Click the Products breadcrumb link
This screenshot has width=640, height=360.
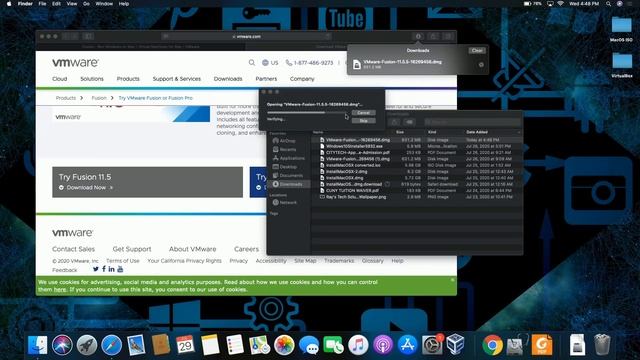pos(66,98)
